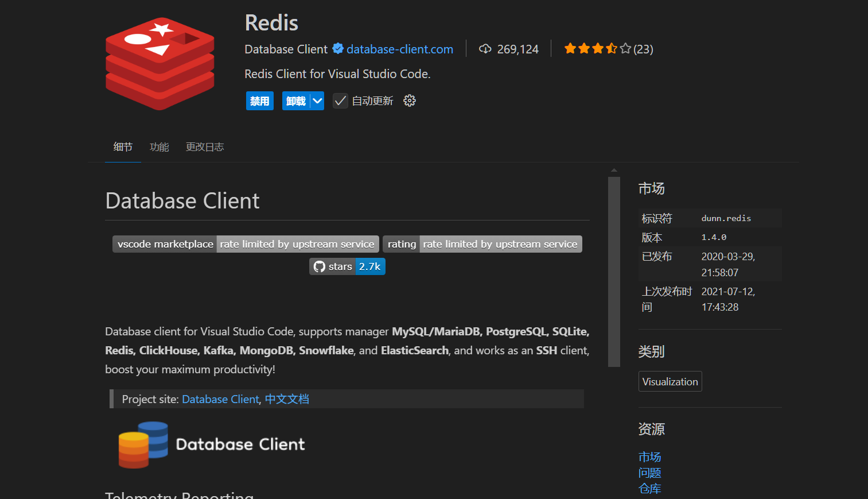This screenshot has height=499, width=868.
Task: Open the 中文文档 documentation link
Action: point(287,399)
